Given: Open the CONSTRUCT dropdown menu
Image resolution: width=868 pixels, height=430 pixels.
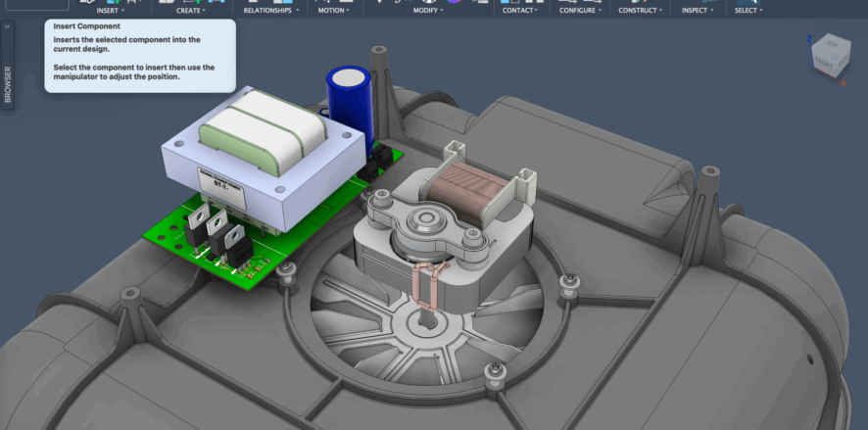Looking at the screenshot, I should 641,10.
